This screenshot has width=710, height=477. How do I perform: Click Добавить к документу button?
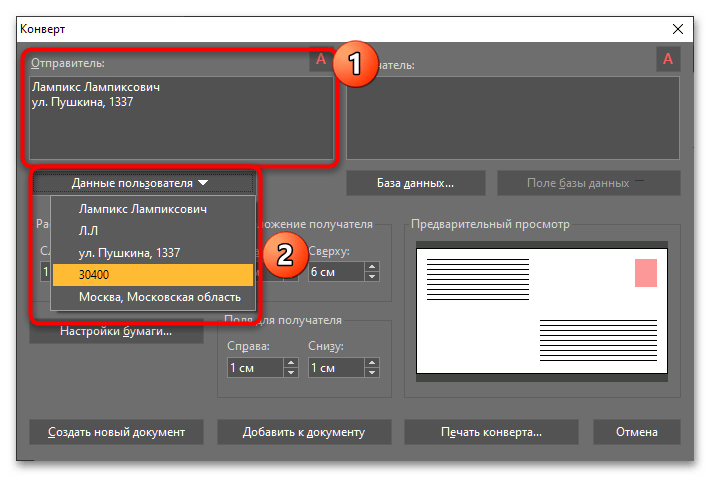click(304, 432)
